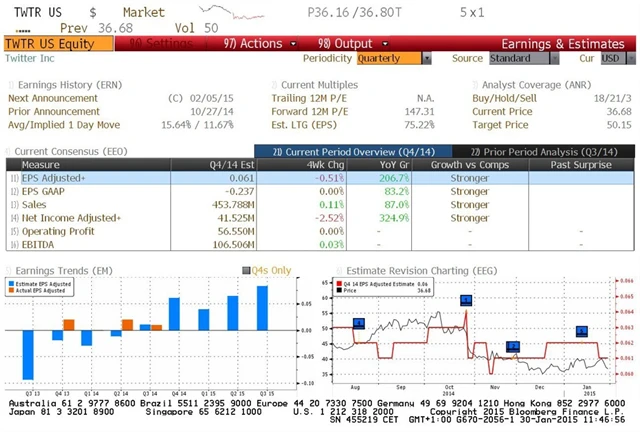Toggle the Q4s Only checkbox
Viewport: 640px width, 432px height.
(x=246, y=270)
